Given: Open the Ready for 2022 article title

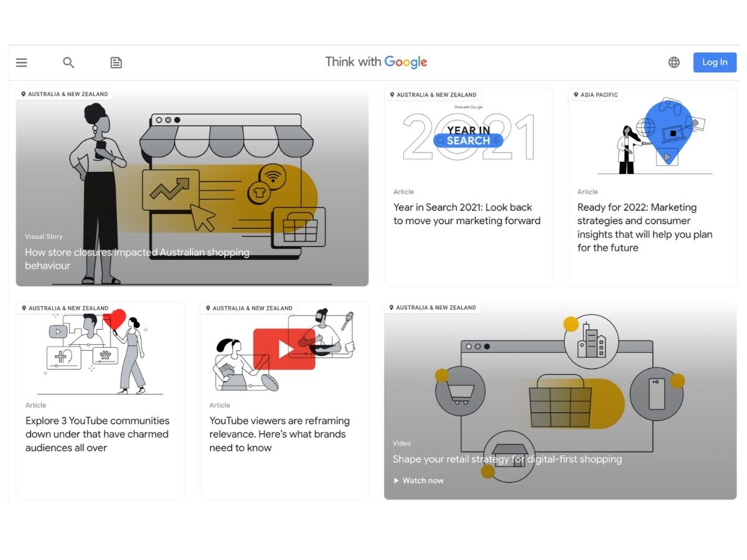Looking at the screenshot, I should pyautogui.click(x=645, y=227).
